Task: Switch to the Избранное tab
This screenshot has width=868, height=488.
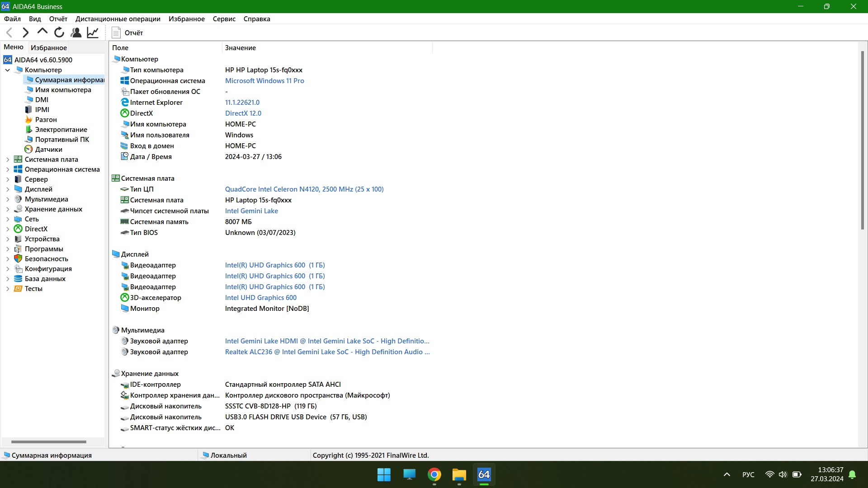Action: (x=48, y=47)
